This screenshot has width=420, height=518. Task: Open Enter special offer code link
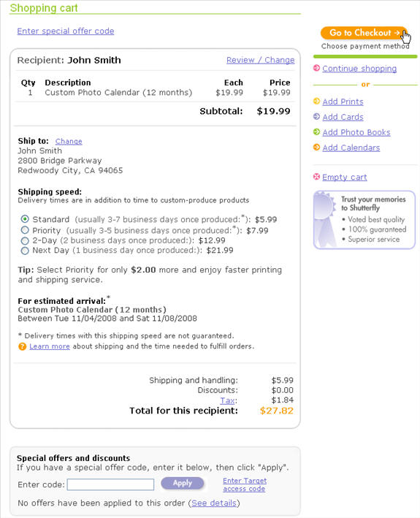pos(66,31)
